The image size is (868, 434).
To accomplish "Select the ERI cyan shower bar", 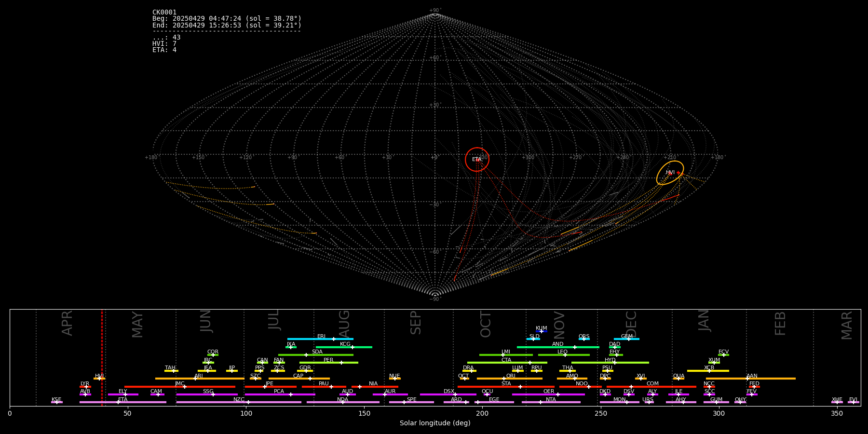I will (x=320, y=339).
